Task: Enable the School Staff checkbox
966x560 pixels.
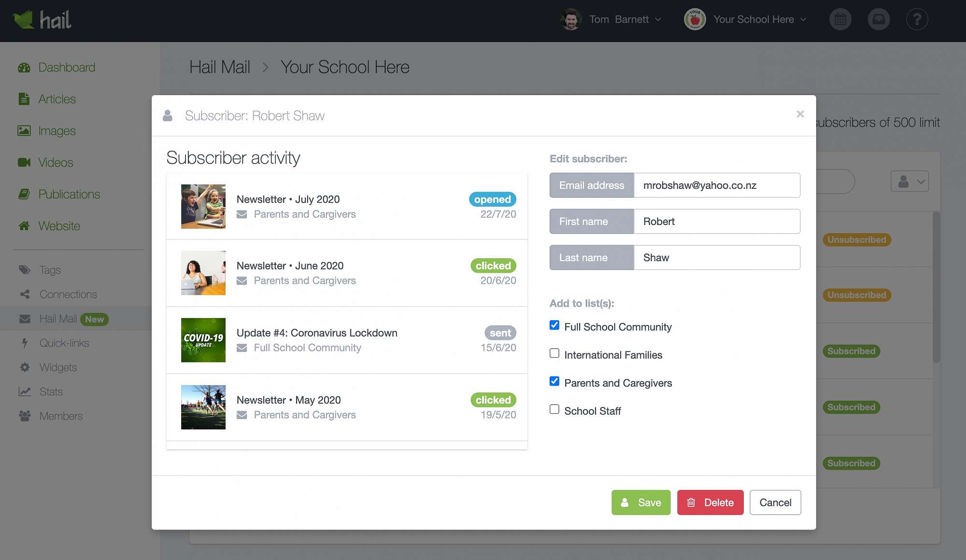Action: pos(554,409)
